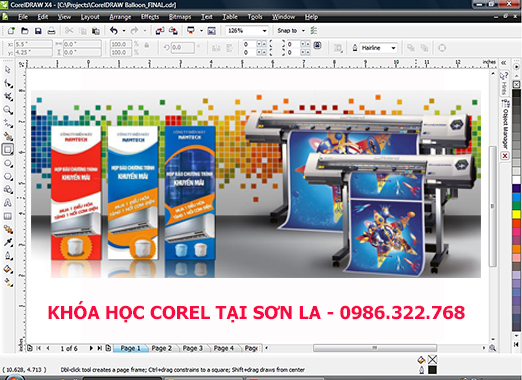This screenshot has width=522, height=380.
Task: Click the Undo arrow icon
Action: [114, 31]
